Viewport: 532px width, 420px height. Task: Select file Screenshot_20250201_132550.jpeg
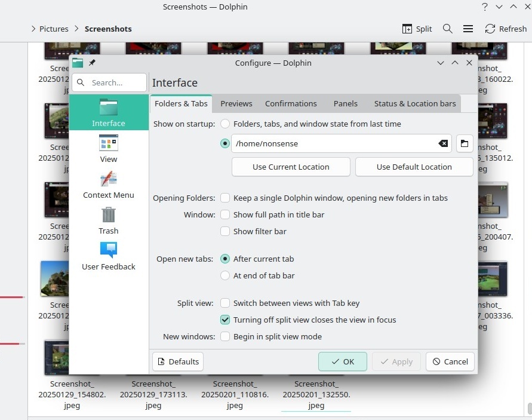(316, 394)
